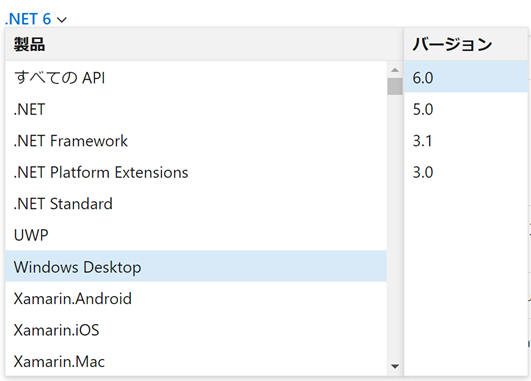Select .NET Standard in product list
The image size is (531, 381).
[196, 204]
